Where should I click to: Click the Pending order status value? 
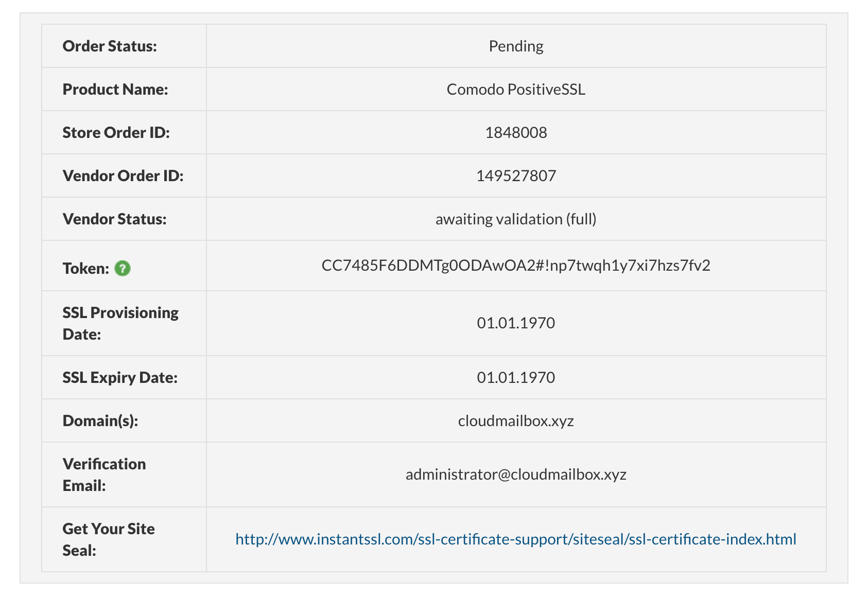tap(516, 46)
